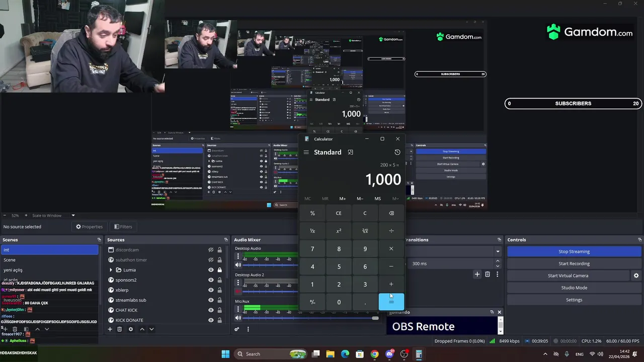644x362 pixels.
Task: Open Google Chrome from the taskbar
Action: coord(374,354)
